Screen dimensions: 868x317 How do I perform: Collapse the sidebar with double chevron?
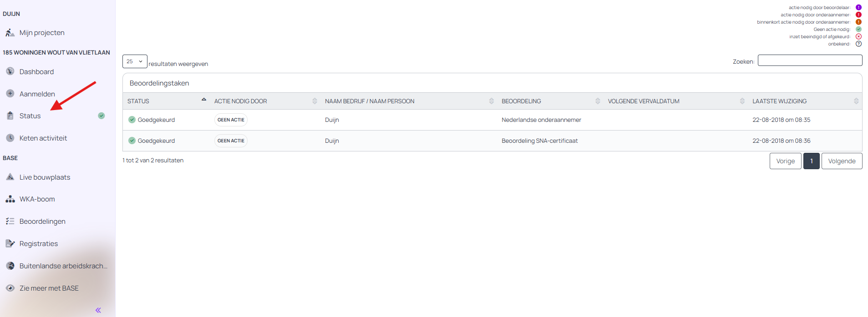[x=98, y=310]
